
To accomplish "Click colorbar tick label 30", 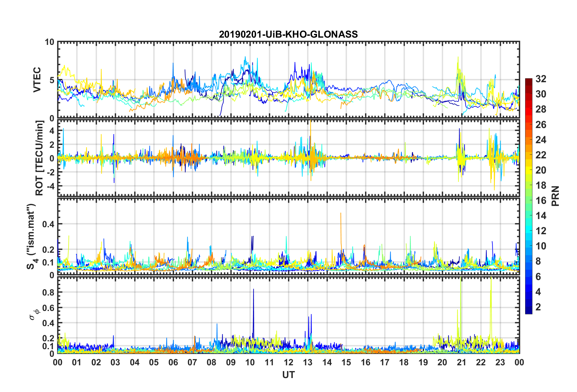I will [x=541, y=94].
